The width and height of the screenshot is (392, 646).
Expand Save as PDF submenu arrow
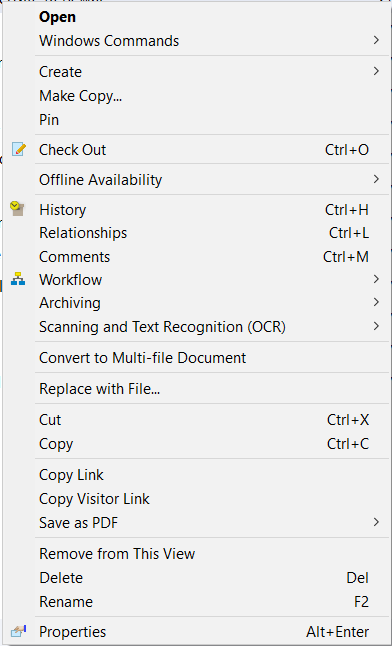point(376,522)
